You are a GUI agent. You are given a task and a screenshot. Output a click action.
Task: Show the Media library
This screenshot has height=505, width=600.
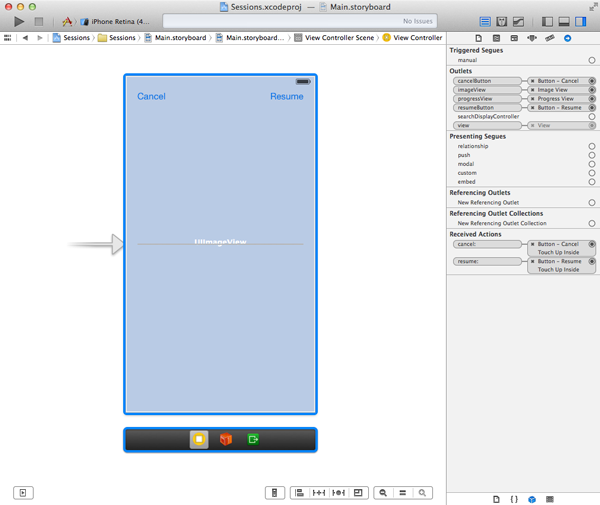click(550, 499)
